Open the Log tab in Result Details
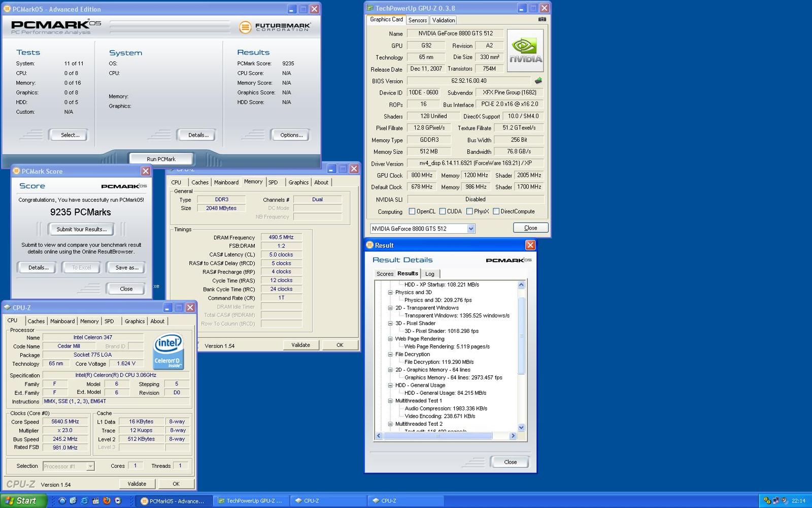The height and width of the screenshot is (508, 812). coord(430,274)
